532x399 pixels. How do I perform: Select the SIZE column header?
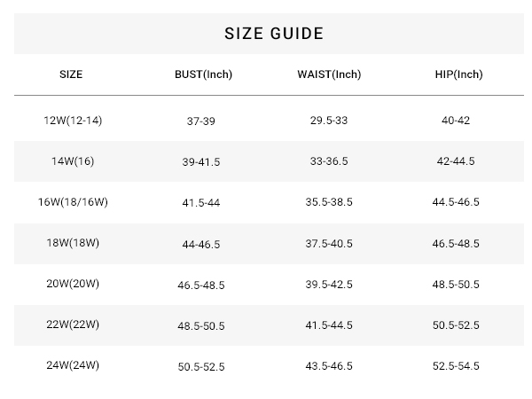tap(71, 74)
